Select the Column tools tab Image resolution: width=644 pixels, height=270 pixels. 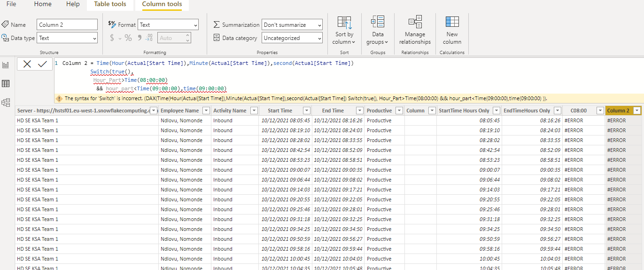coord(162,4)
